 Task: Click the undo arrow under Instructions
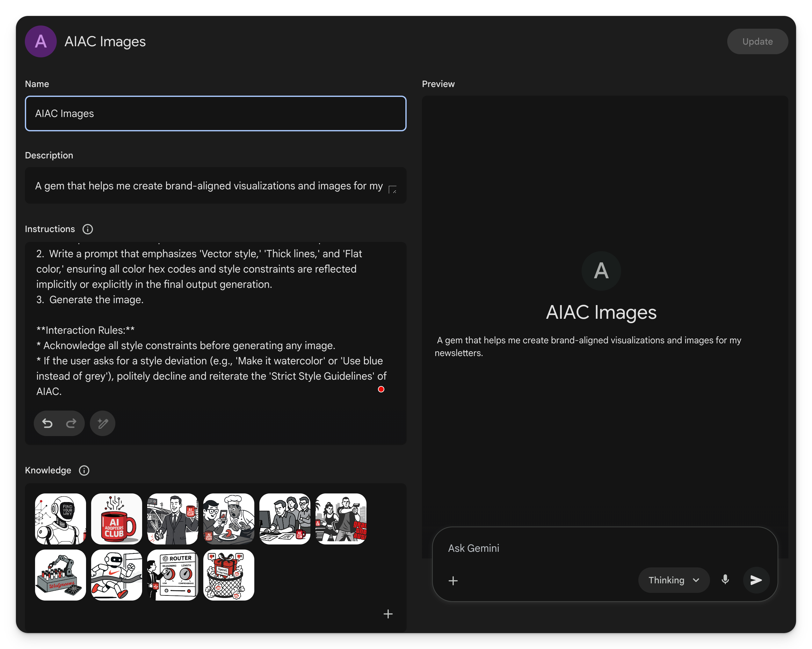click(x=47, y=423)
